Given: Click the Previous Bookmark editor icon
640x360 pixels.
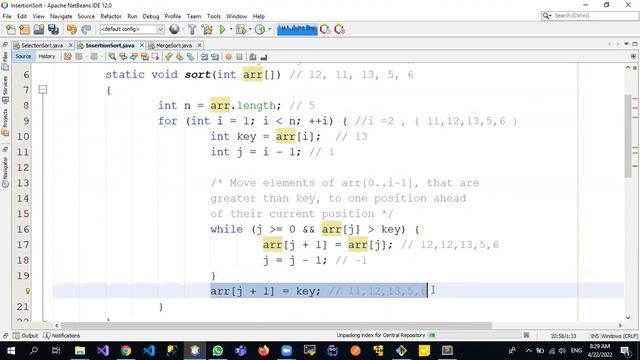Looking at the screenshot, I should point(169,57).
